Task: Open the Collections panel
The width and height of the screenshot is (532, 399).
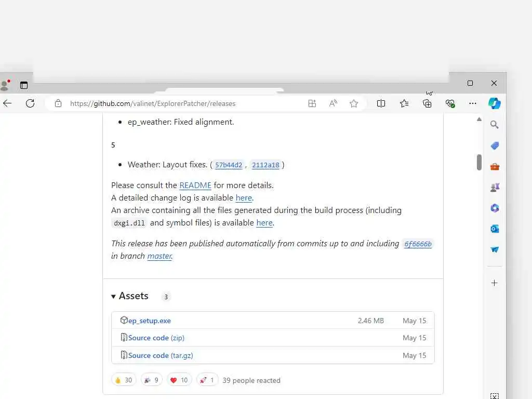Action: tap(427, 103)
